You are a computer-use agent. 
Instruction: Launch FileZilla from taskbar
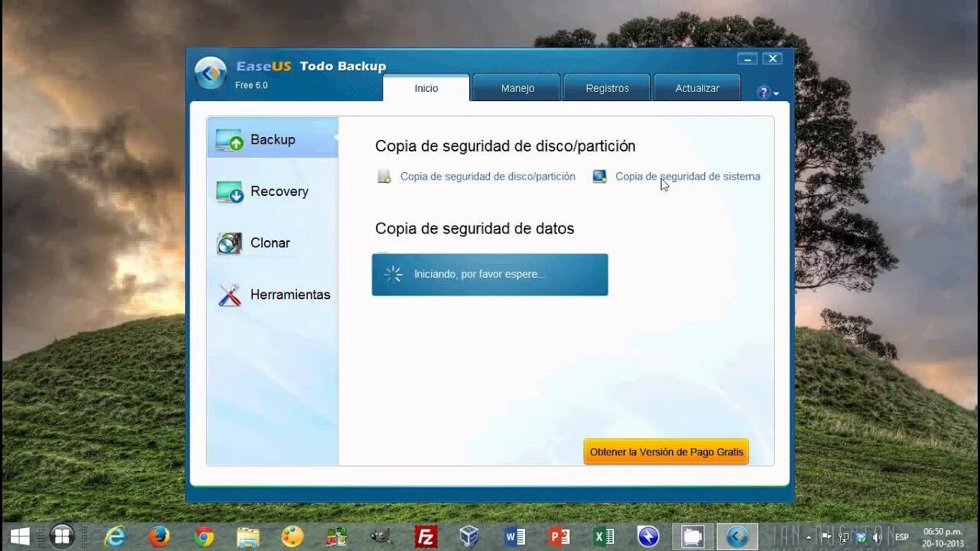tap(426, 536)
